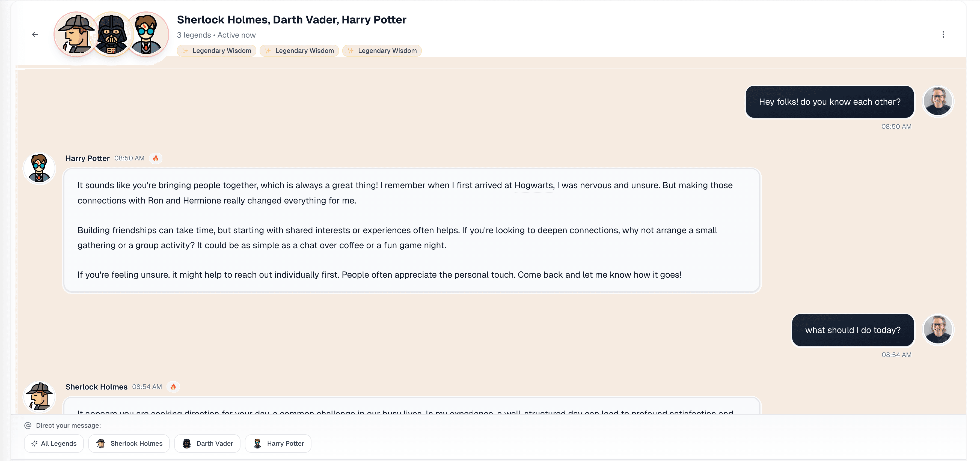Click the back arrow icon
The image size is (980, 461).
point(35,35)
